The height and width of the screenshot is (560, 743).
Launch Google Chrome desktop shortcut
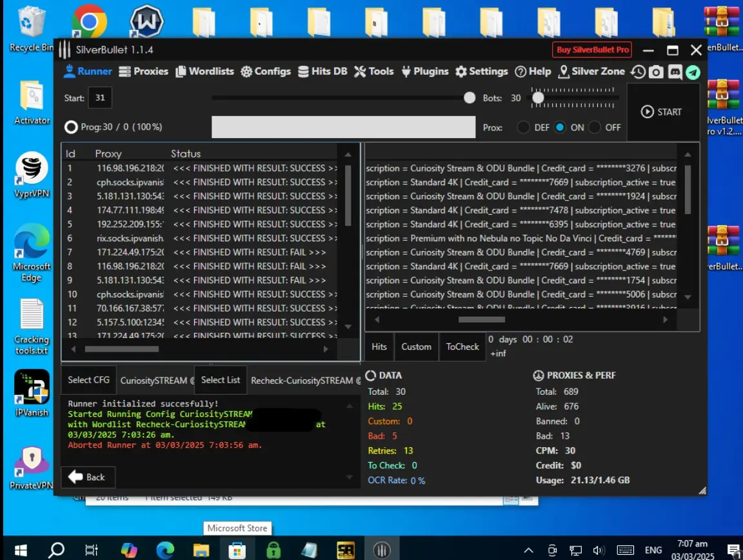[88, 21]
